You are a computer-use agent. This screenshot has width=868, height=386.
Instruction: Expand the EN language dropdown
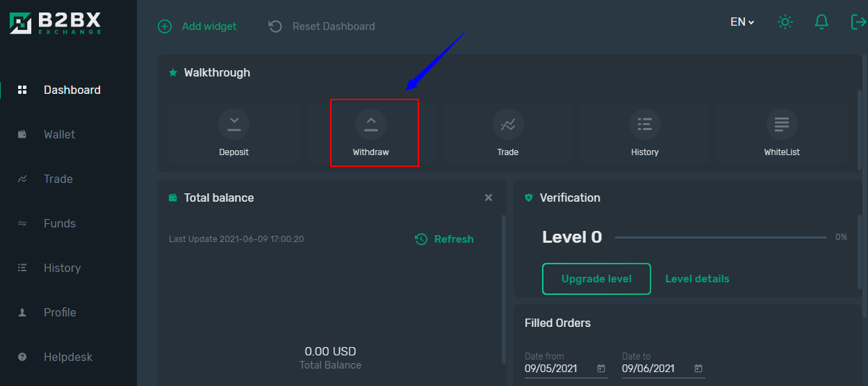point(742,22)
